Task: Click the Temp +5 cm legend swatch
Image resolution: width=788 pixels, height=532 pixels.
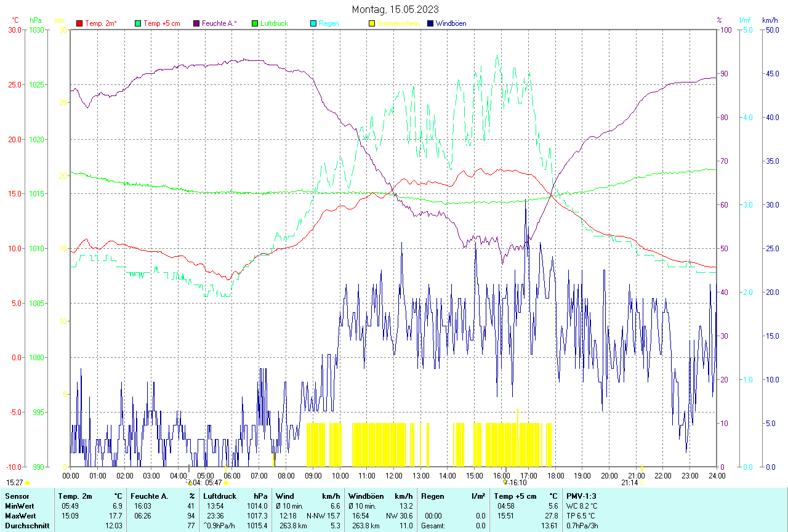Action: (x=139, y=23)
